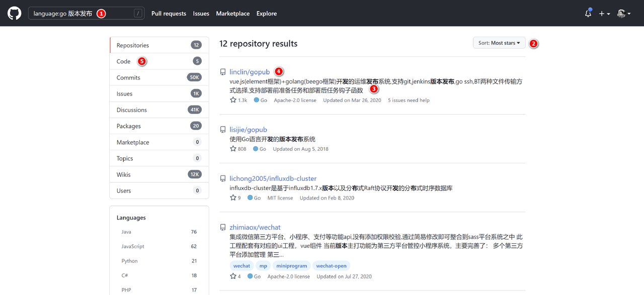Click the wechat topic tag
Screen dimensions: 644x295
241,265
